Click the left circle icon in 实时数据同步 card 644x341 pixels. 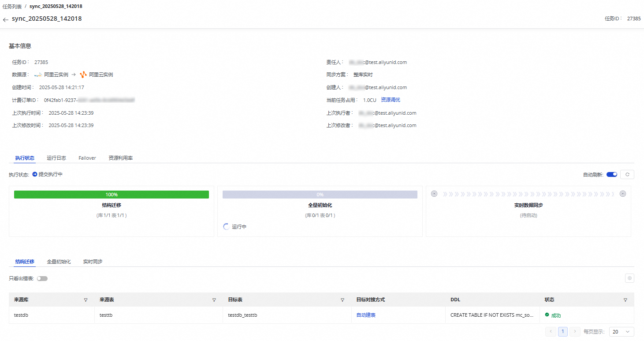click(x=434, y=194)
